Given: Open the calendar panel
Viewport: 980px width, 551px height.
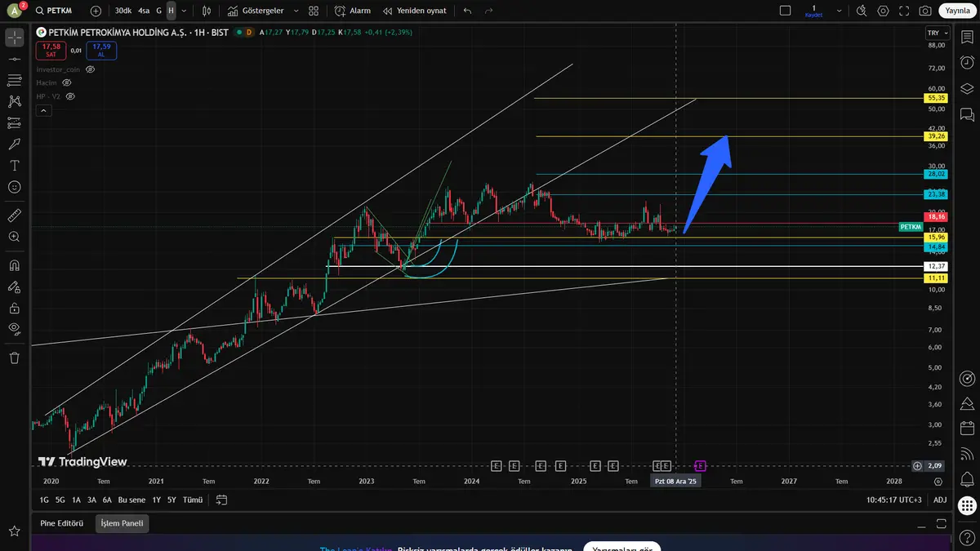Looking at the screenshot, I should tap(967, 428).
